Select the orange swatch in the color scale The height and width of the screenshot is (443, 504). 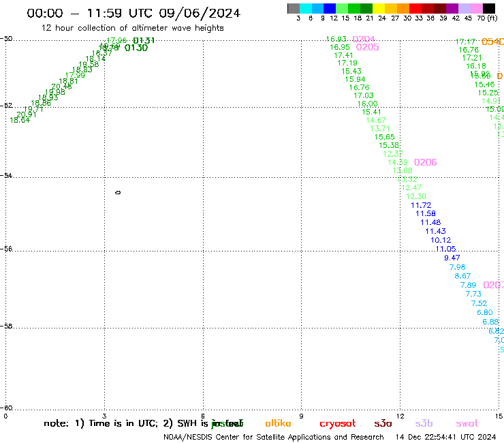click(x=403, y=8)
